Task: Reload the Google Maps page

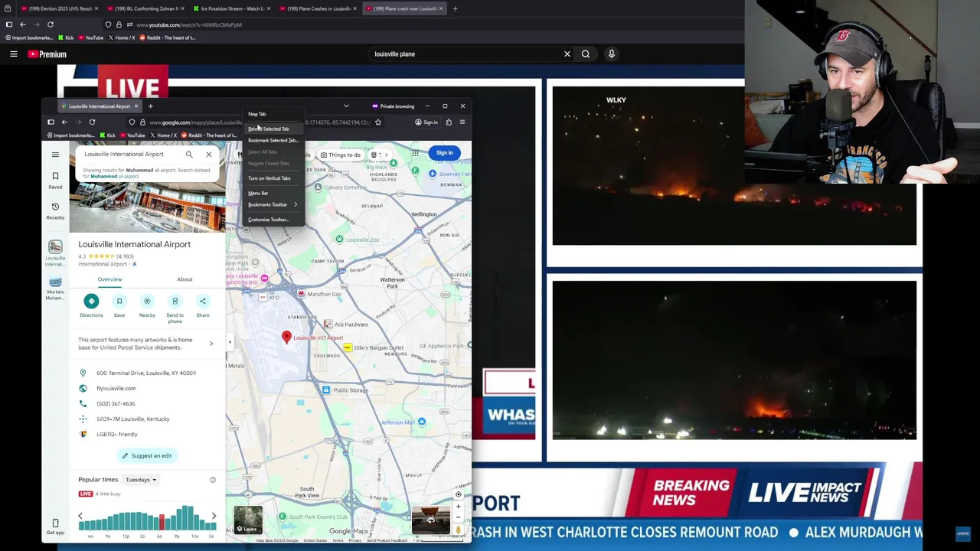Action: tap(92, 122)
